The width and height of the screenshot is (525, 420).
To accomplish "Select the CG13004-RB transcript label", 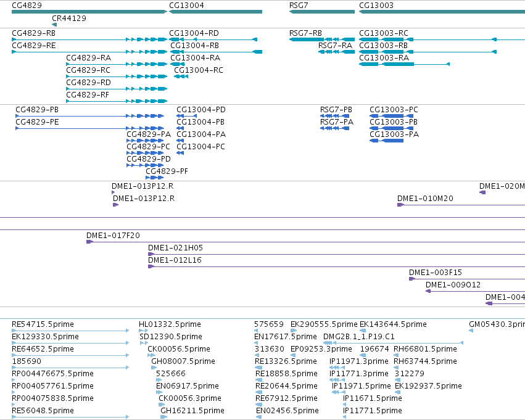I will [x=194, y=46].
